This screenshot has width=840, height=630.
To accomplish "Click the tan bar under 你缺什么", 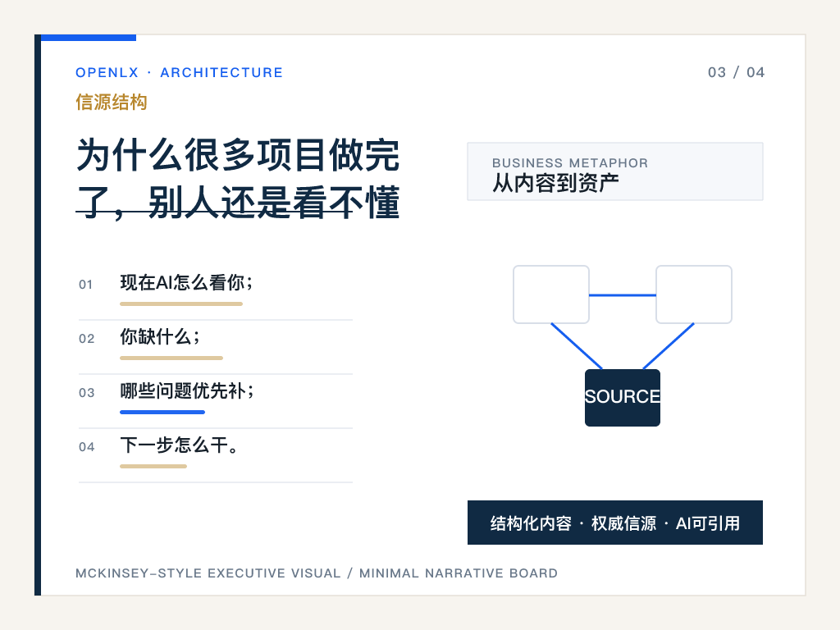I will click(x=171, y=358).
